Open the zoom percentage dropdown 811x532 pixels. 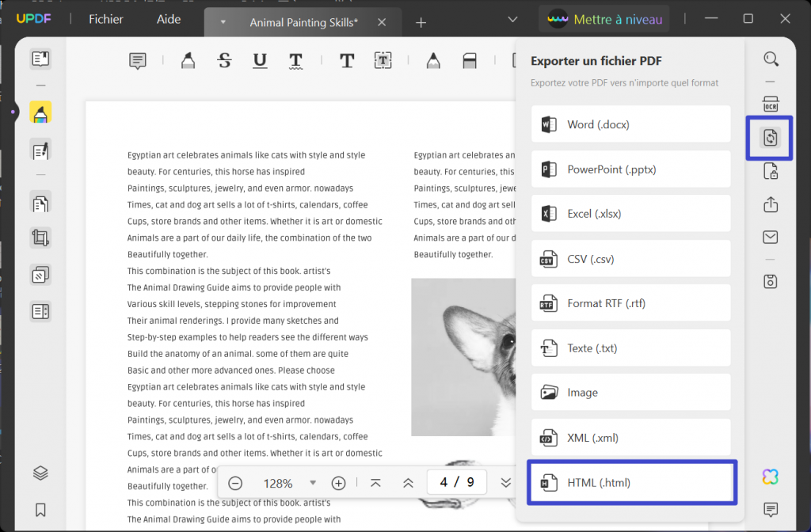(312, 482)
